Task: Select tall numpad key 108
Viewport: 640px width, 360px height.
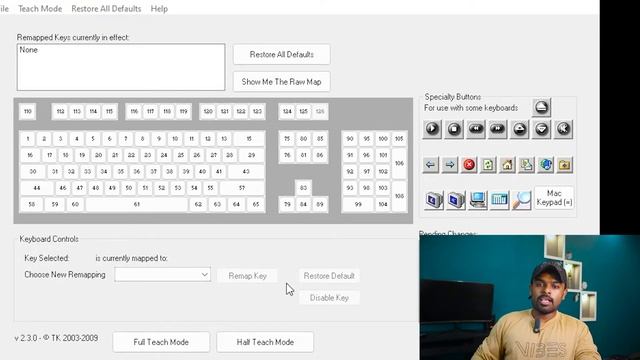Action: (399, 196)
